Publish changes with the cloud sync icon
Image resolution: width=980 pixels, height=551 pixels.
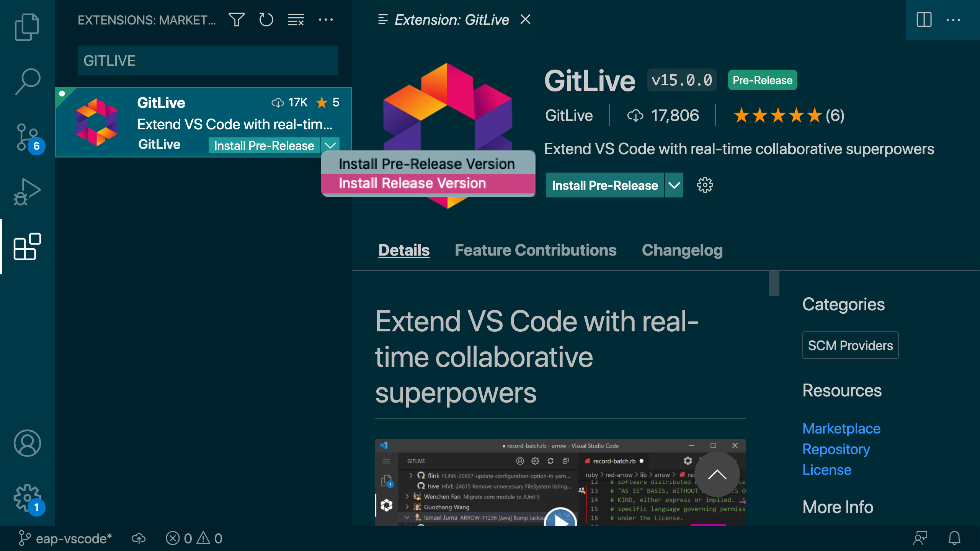point(139,538)
